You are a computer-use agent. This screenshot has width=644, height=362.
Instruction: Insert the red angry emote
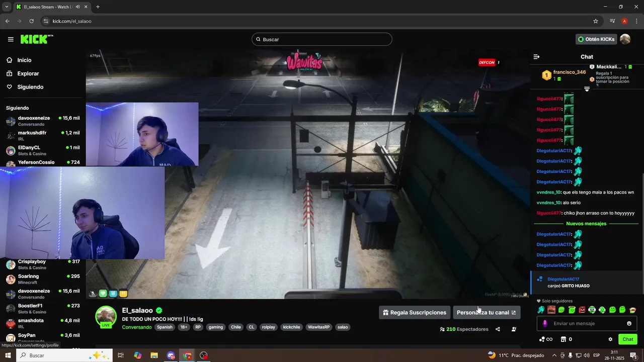tap(582, 310)
